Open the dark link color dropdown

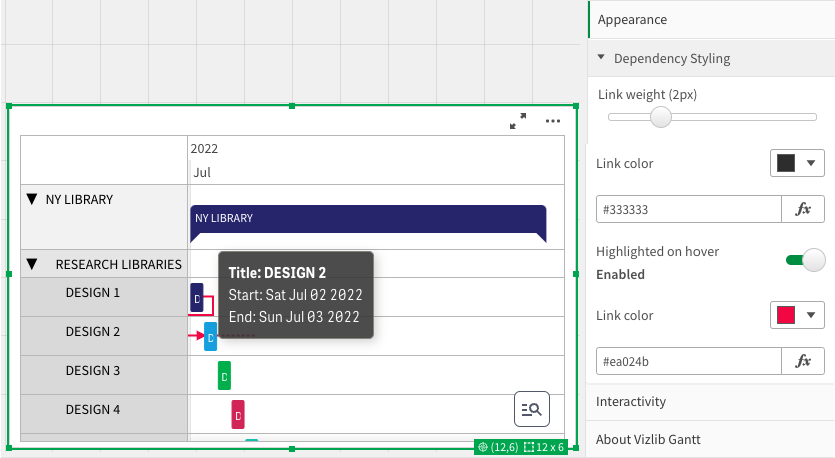797,163
